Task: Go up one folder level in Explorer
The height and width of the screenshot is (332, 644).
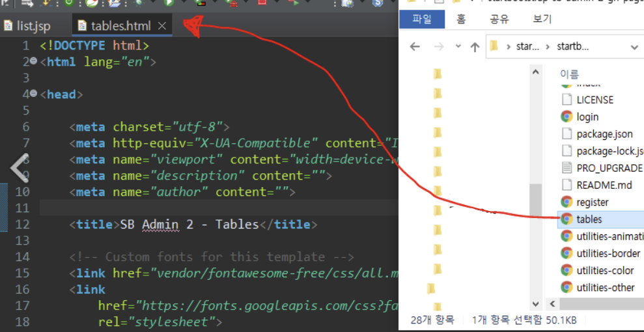Action: click(475, 47)
